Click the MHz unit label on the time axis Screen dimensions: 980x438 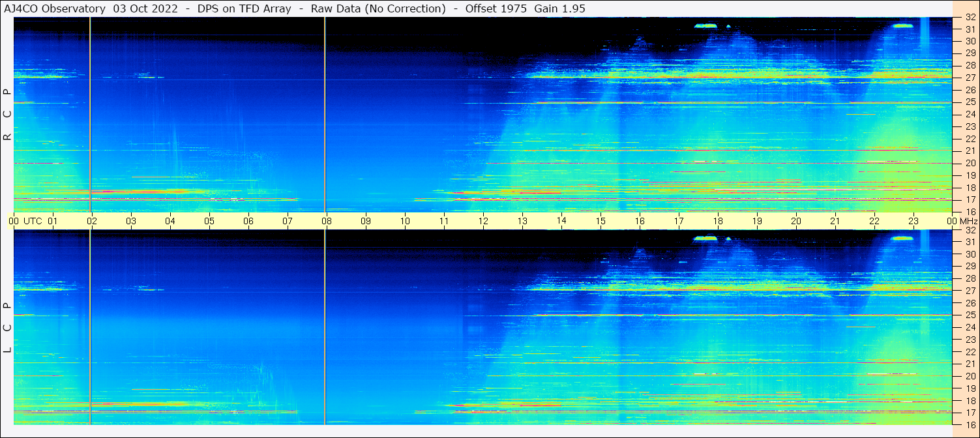(967, 221)
